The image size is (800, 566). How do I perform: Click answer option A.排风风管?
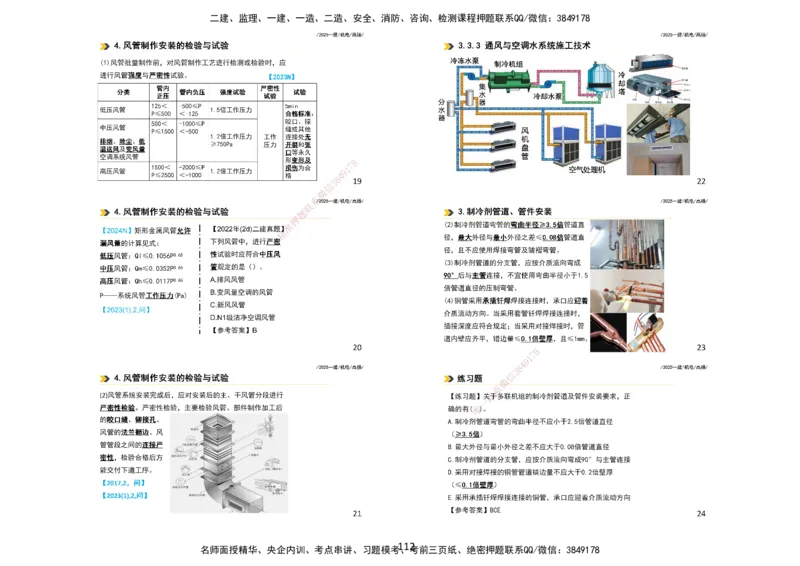pyautogui.click(x=228, y=280)
